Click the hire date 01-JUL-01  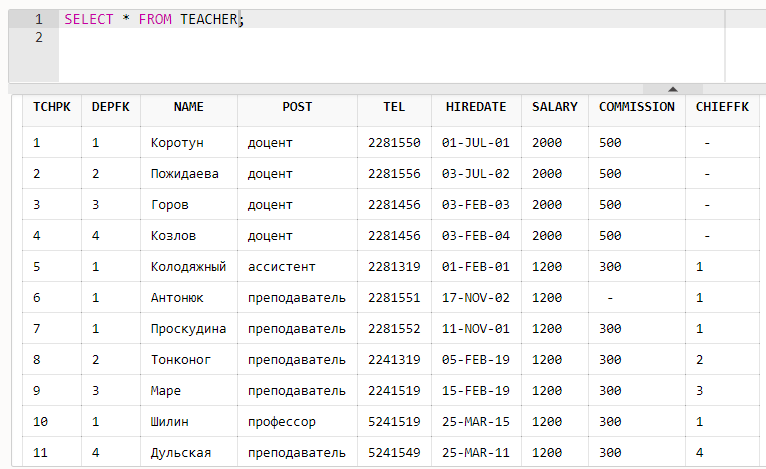[476, 143]
